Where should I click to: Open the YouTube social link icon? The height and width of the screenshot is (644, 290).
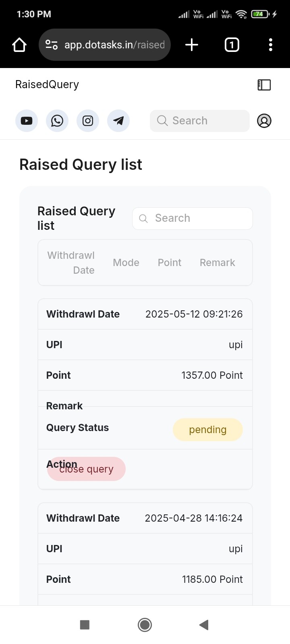[27, 121]
